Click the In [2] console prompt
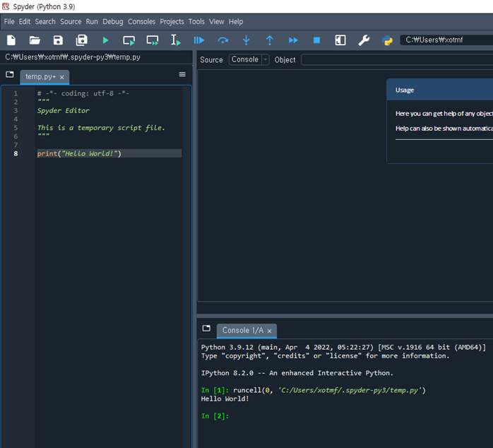Image resolution: width=493 pixels, height=448 pixels. click(215, 416)
